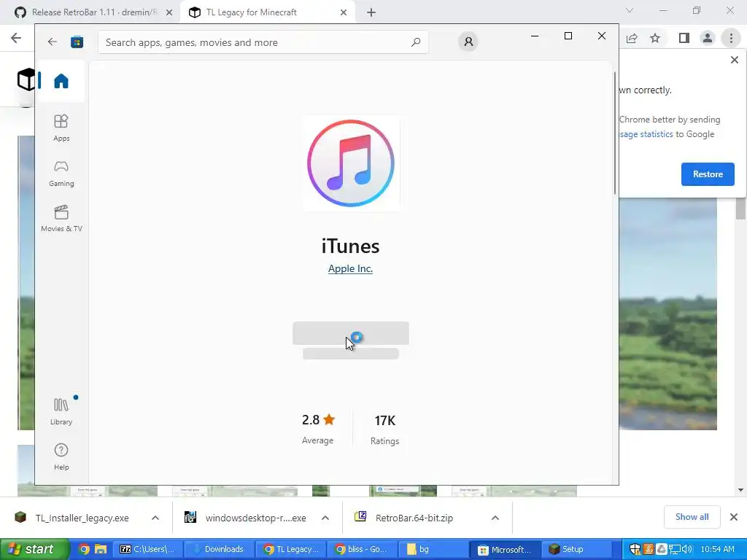Screen dimensions: 747x560
Task: Switch to bliss - Go... taskbar item
Action: (x=362, y=550)
